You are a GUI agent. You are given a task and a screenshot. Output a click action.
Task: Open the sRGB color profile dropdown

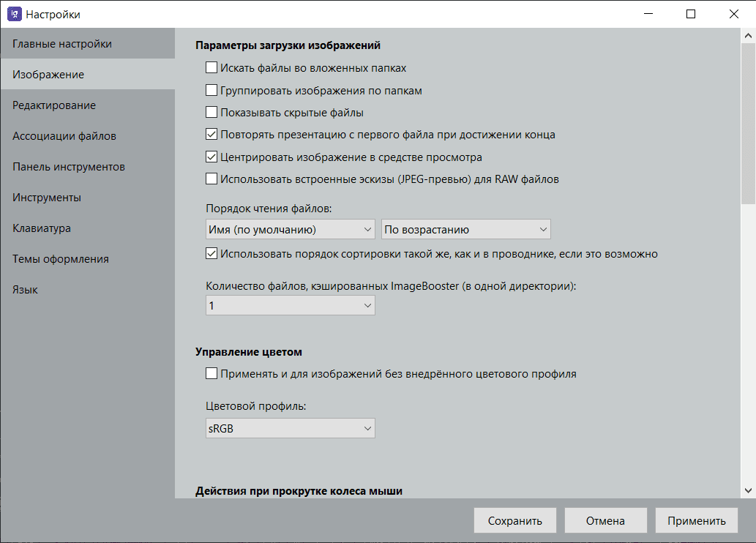[x=291, y=428]
